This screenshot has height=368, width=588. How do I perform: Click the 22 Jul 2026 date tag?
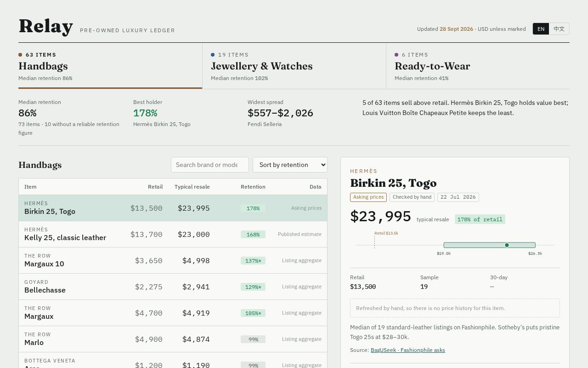458,197
